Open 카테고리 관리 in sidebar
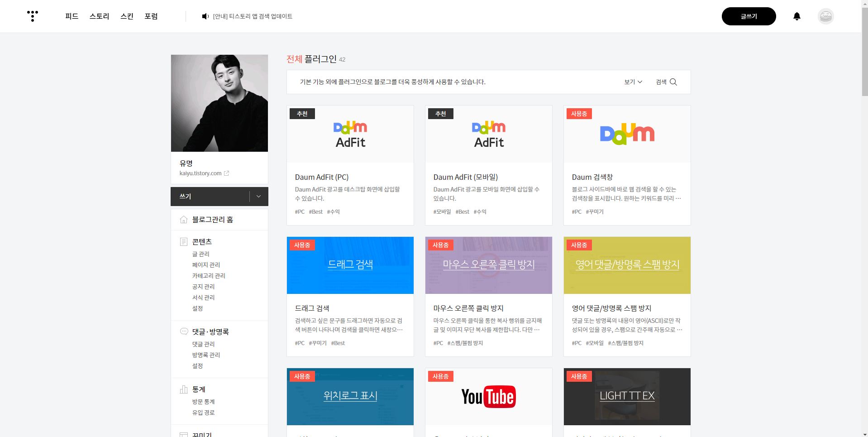This screenshot has height=437, width=868. pos(209,276)
